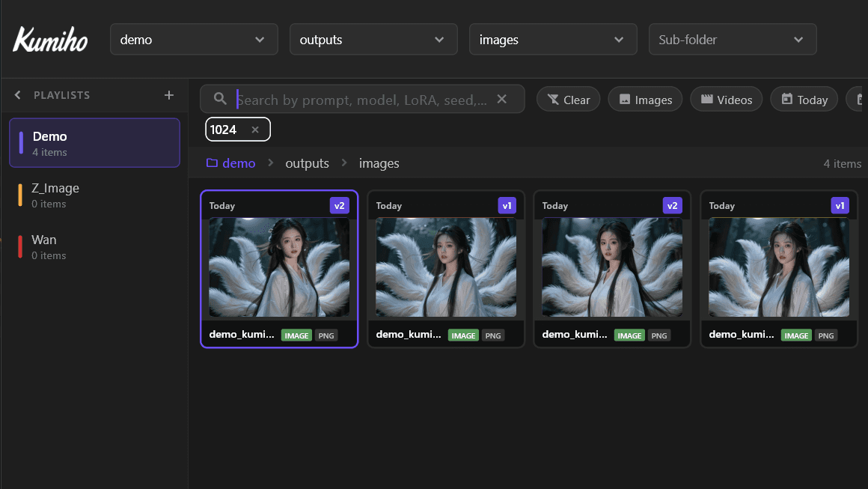Open the Sub-folder dropdown

point(732,39)
